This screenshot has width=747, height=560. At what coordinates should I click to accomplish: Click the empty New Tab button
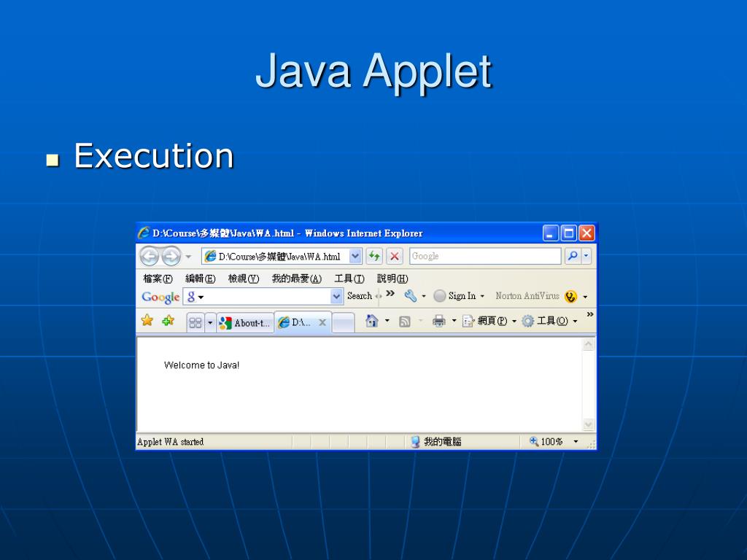click(x=343, y=322)
